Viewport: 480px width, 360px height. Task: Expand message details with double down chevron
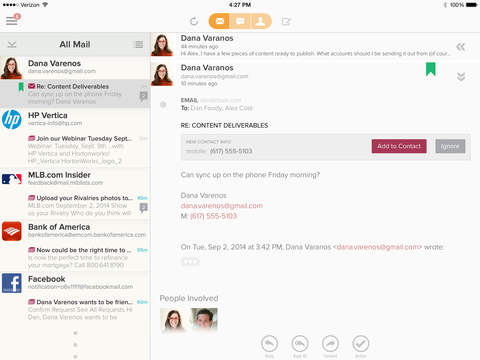coord(461,77)
